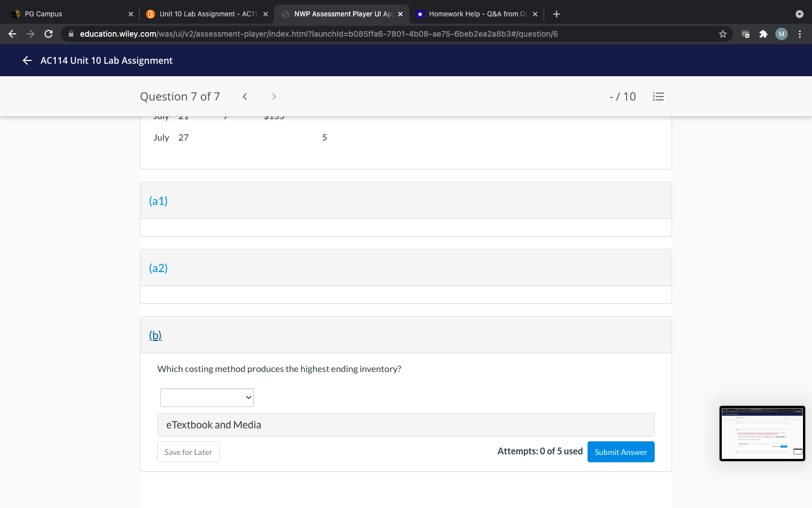Switch to NWP Assessment Player UI tab
Viewport: 812px width, 508px height.
[x=342, y=14]
